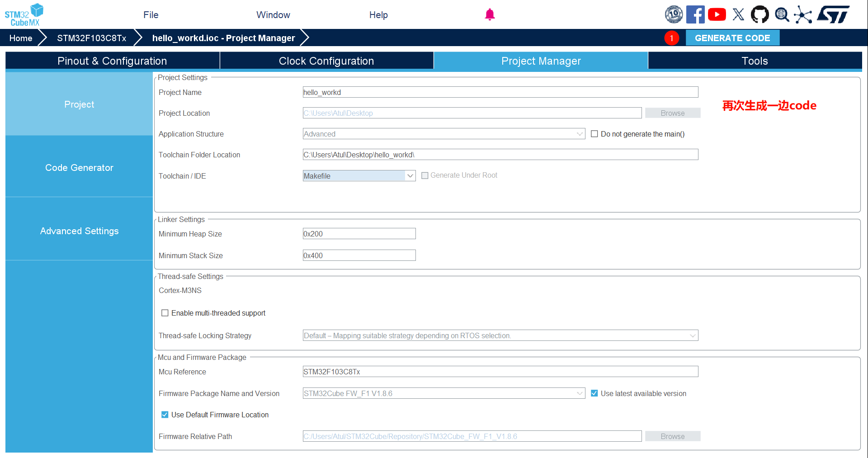868x458 pixels.
Task: Click the ST logo icon
Action: pyautogui.click(x=833, y=14)
